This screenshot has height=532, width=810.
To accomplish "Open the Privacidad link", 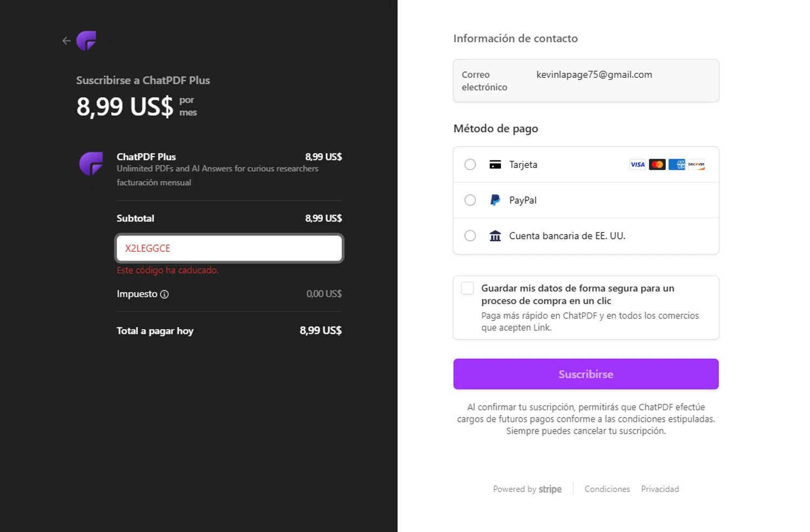I will 660,489.
